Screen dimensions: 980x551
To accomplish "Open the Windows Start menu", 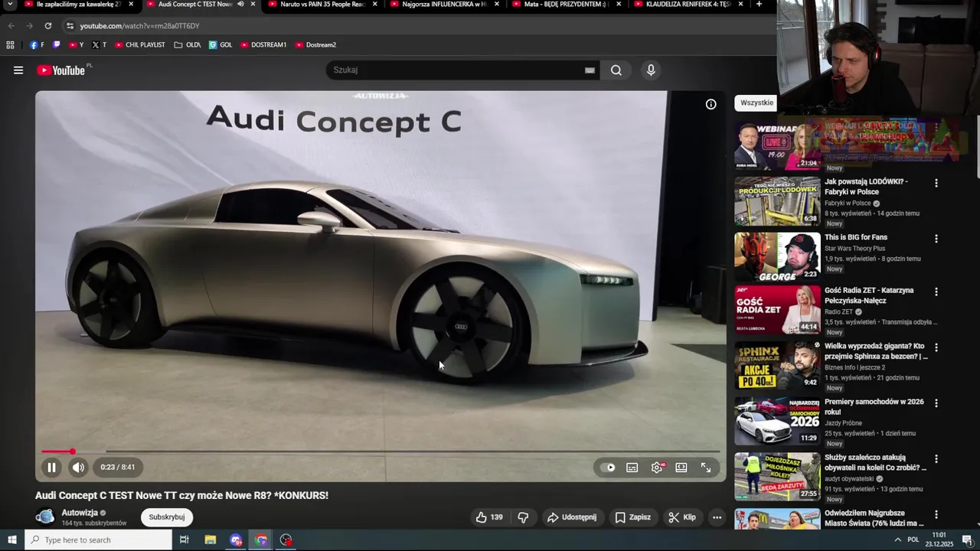I will [11, 540].
